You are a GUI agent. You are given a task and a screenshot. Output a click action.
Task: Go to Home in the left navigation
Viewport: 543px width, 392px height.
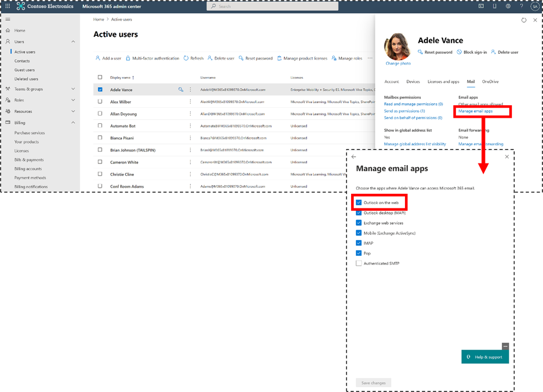[x=20, y=30]
